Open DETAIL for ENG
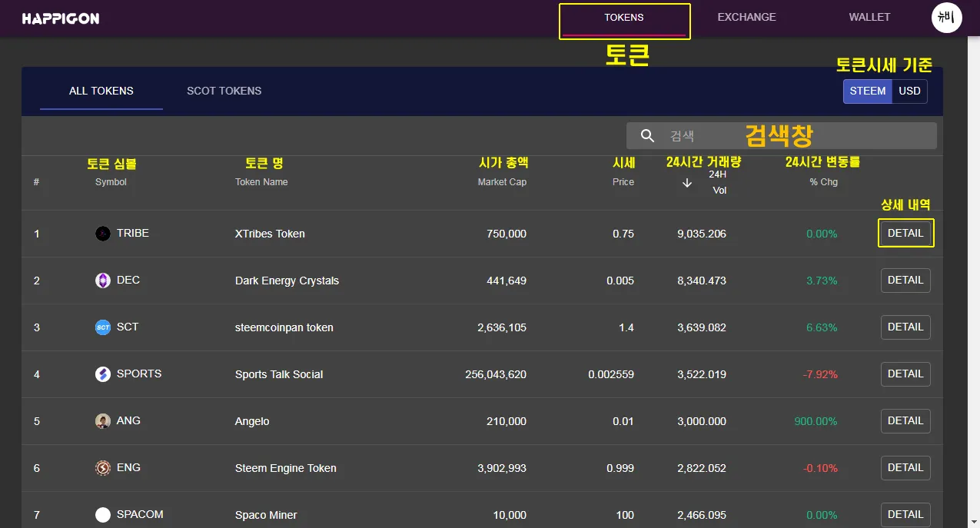980x528 pixels. pos(905,468)
